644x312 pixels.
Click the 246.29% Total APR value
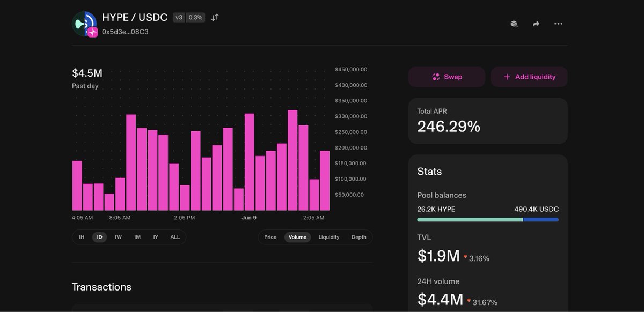click(449, 127)
